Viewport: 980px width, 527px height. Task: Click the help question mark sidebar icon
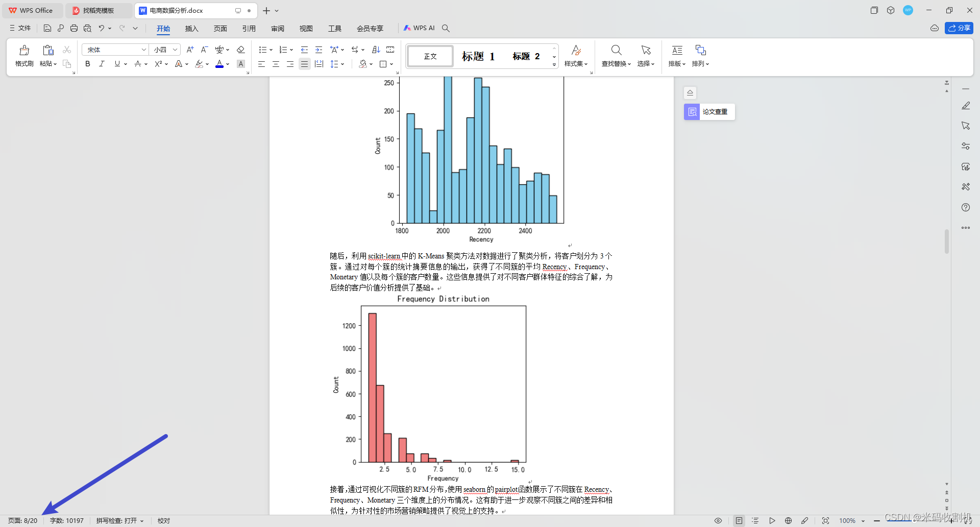point(966,207)
